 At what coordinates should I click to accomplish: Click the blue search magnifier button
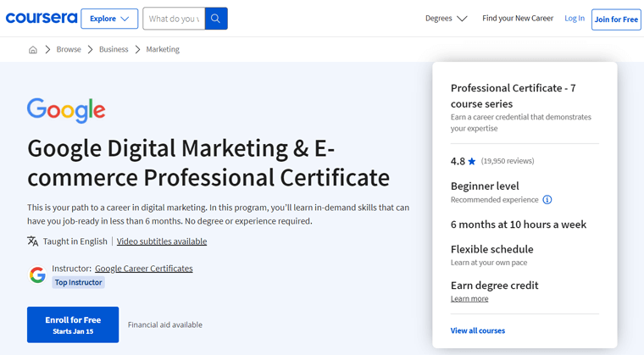coord(216,19)
